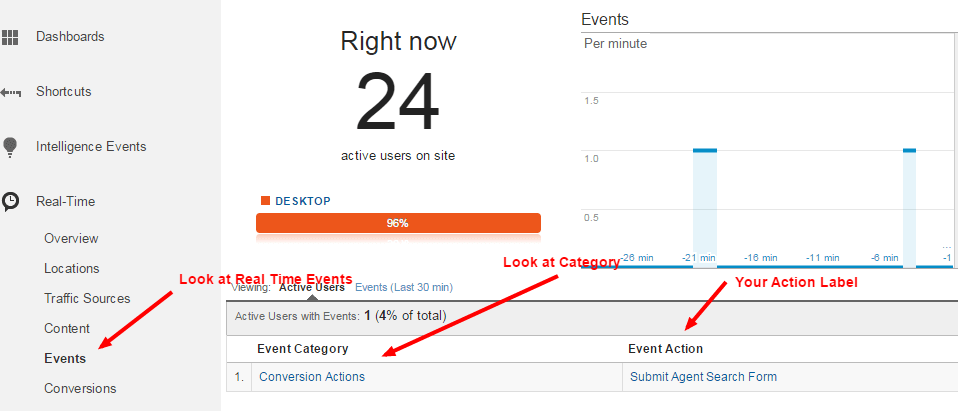This screenshot has width=958, height=411.
Task: Click the orange DESKTOP legend square
Action: point(265,201)
